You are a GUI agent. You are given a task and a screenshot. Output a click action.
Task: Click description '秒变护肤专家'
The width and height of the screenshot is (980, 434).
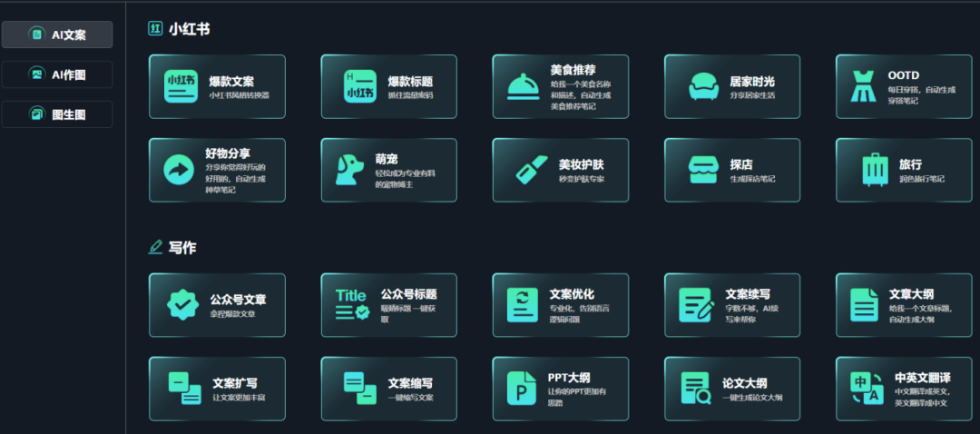tap(582, 179)
